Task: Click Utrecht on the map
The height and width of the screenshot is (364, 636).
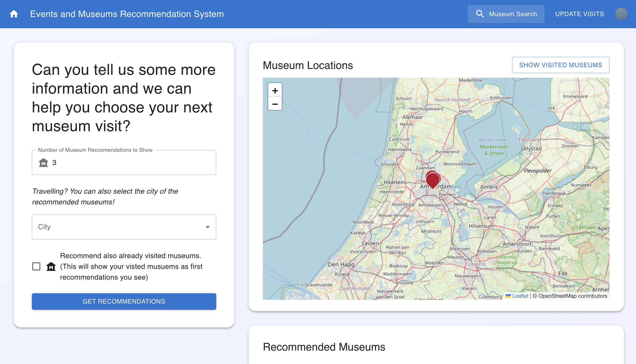Action: click(477, 264)
